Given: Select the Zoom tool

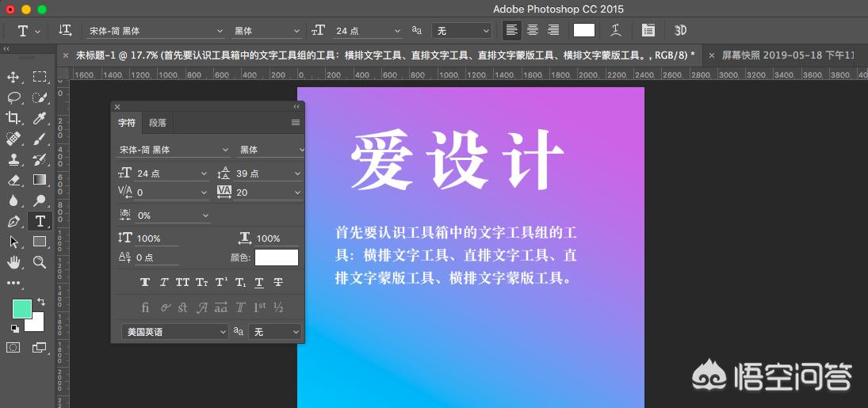Looking at the screenshot, I should coord(40,262).
